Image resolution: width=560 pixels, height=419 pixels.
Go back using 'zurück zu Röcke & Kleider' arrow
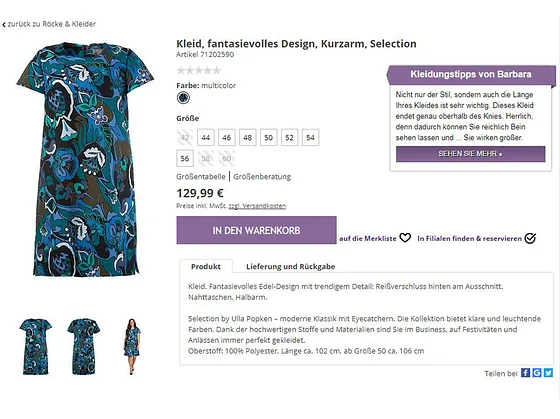tap(4, 24)
